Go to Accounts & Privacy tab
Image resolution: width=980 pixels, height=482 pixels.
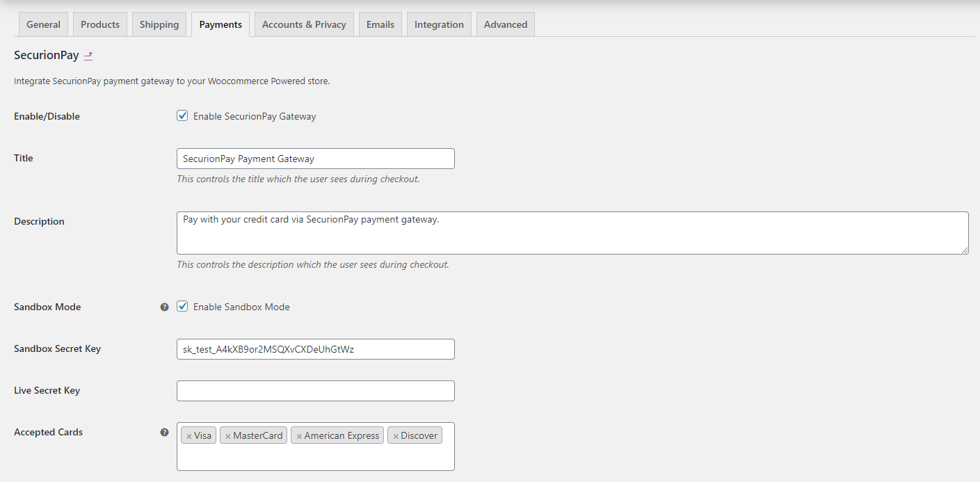304,24
